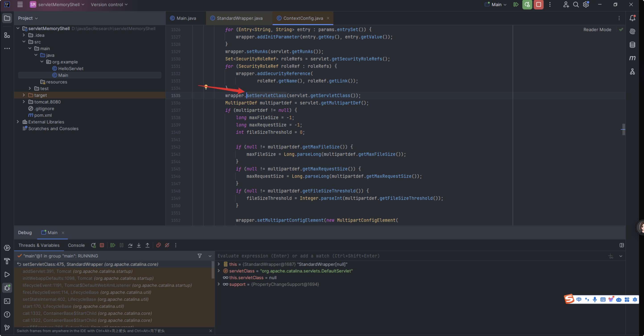Viewport: 644px width, 336px height.
Task: Switch to the Console tab
Action: click(x=76, y=245)
